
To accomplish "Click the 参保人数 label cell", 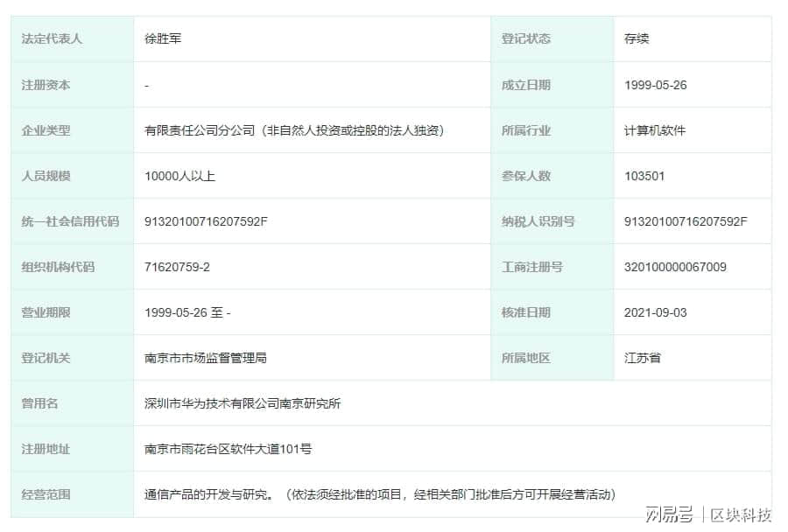I will point(552,176).
